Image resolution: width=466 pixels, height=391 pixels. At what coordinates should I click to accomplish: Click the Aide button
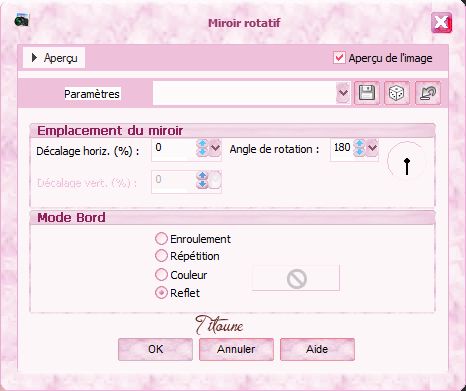coord(317,349)
